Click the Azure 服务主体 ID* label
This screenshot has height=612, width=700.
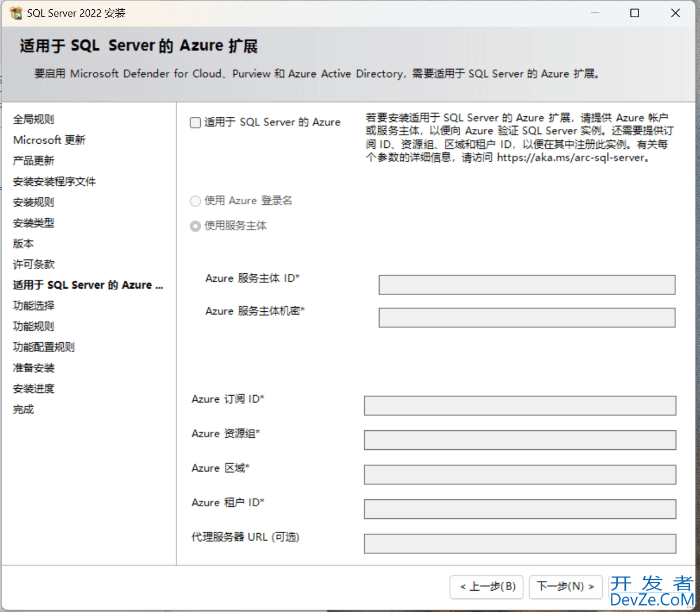(x=253, y=278)
